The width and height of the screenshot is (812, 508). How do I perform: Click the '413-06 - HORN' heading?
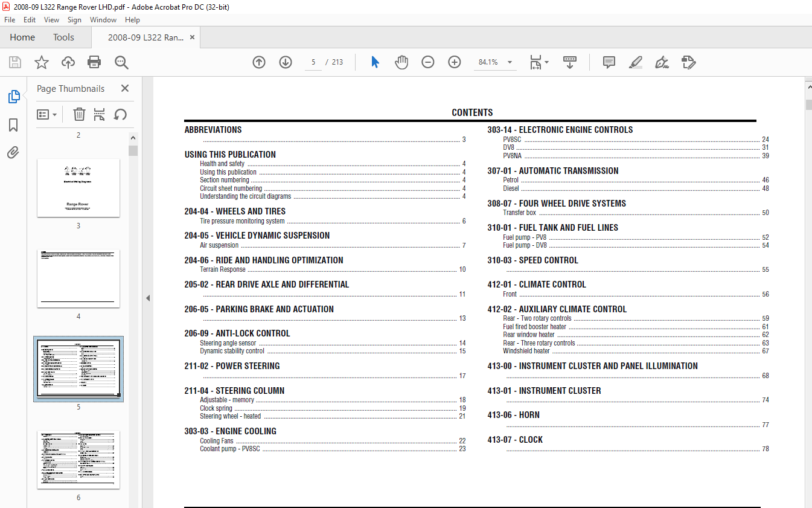(513, 415)
